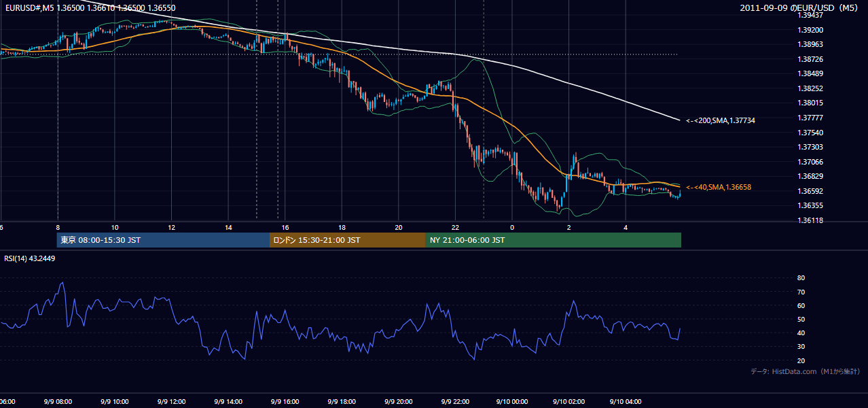Click hour label 14 under the price chart
The width and height of the screenshot is (868, 408).
[228, 227]
